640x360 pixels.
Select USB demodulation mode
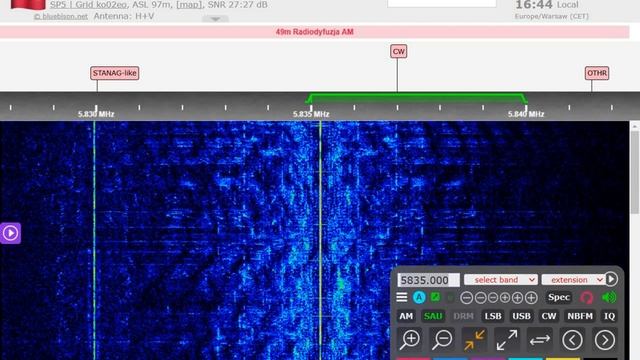[521, 316]
